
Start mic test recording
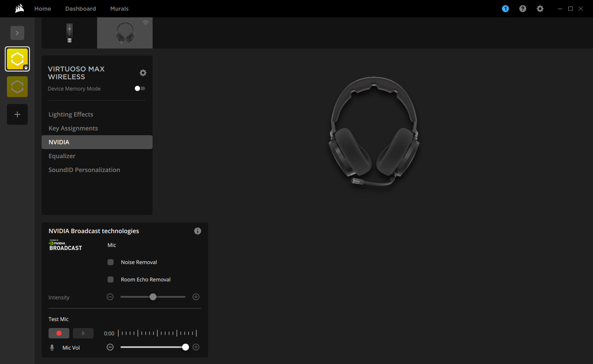tap(59, 333)
